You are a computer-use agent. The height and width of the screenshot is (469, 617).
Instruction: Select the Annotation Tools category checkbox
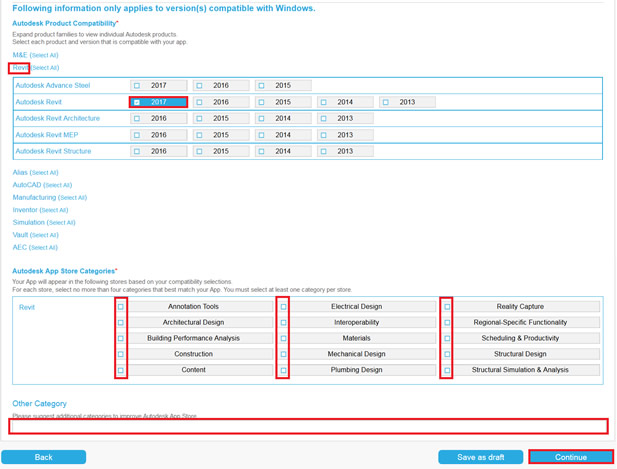tap(121, 306)
